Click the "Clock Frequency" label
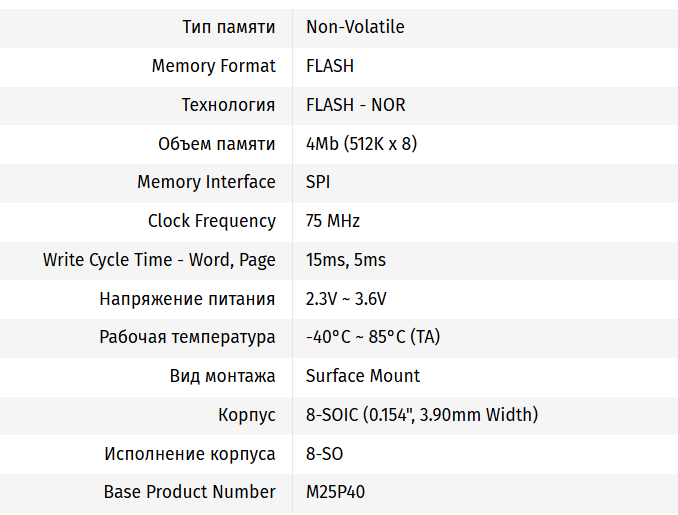Screen dimensions: 678x515 (211, 221)
